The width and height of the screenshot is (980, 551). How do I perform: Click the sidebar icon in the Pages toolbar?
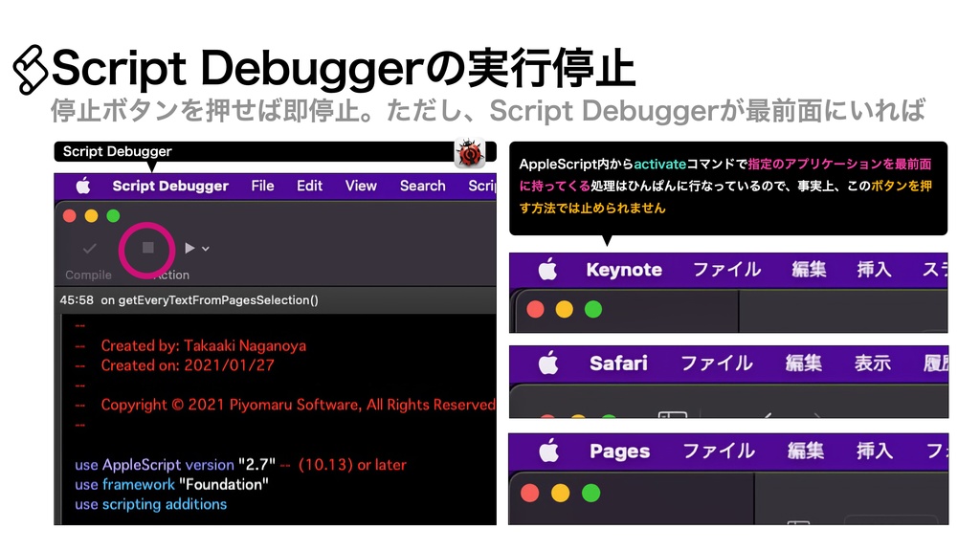[x=797, y=520]
